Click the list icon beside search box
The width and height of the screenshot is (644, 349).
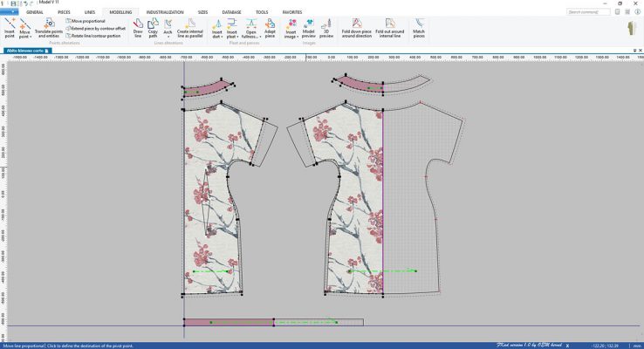(627, 12)
